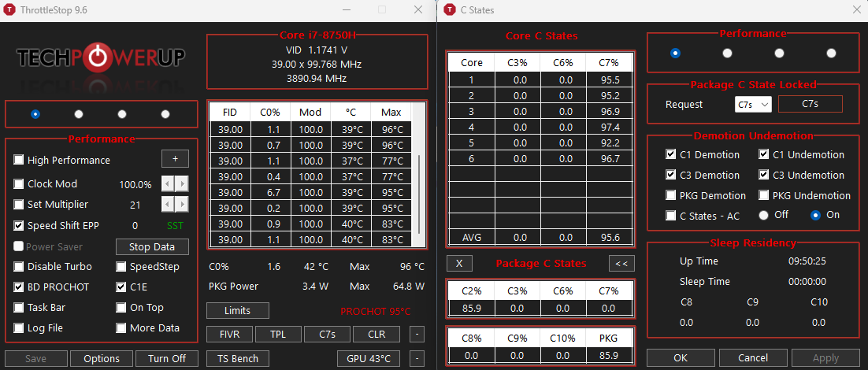Select first profile radio button in ThrottleStop
The width and height of the screenshot is (868, 370).
(35, 114)
